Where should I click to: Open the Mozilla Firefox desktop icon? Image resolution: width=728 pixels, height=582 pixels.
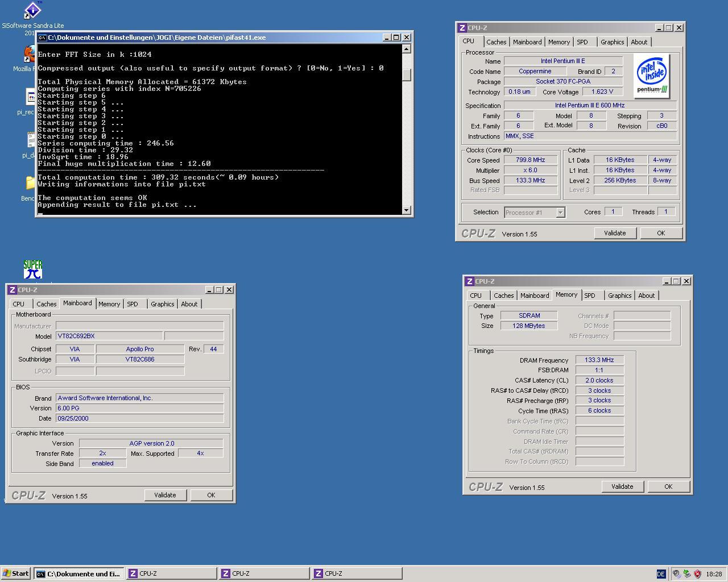pos(30,55)
